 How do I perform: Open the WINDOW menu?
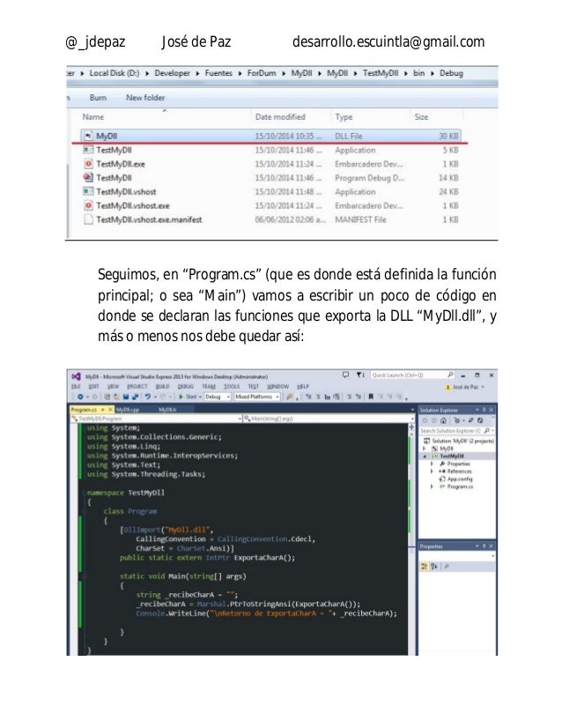click(x=278, y=387)
